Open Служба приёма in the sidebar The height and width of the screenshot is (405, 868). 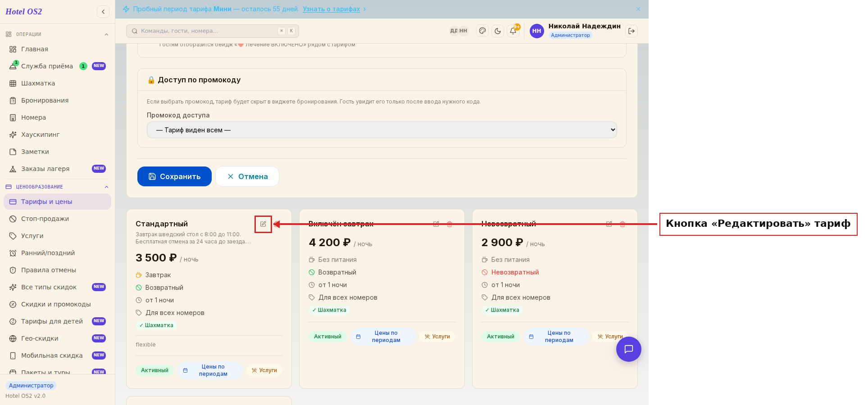(x=57, y=66)
